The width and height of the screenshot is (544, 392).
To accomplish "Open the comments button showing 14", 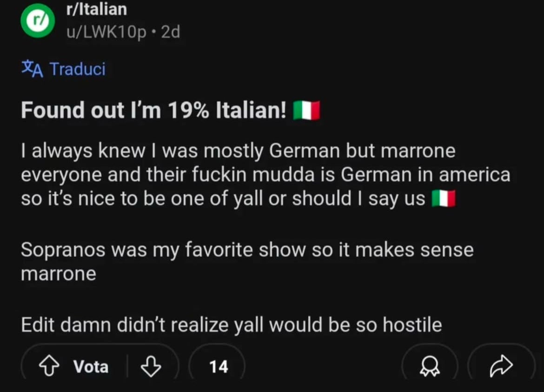I will [x=219, y=367].
